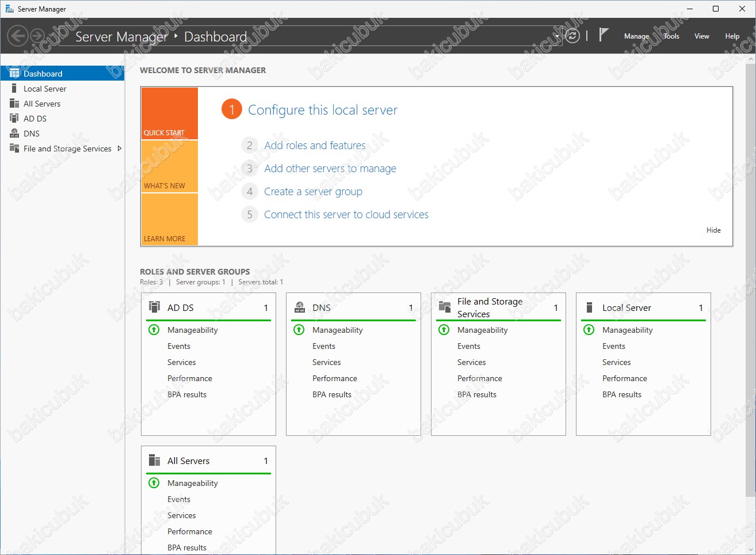This screenshot has width=756, height=555.
Task: Open Performance in the Local Server tile
Action: click(x=625, y=378)
